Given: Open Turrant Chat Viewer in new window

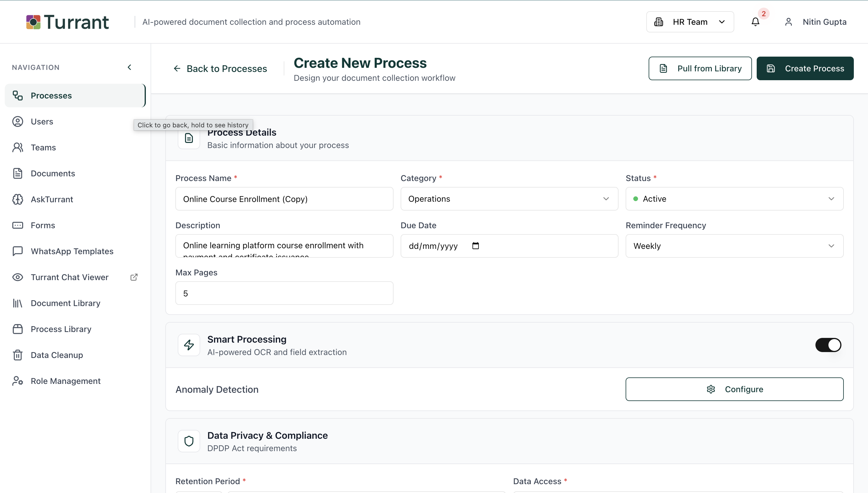Looking at the screenshot, I should (x=134, y=277).
